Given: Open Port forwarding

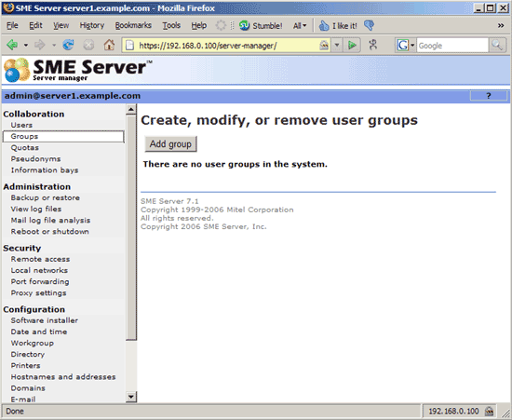Looking at the screenshot, I should [40, 282].
